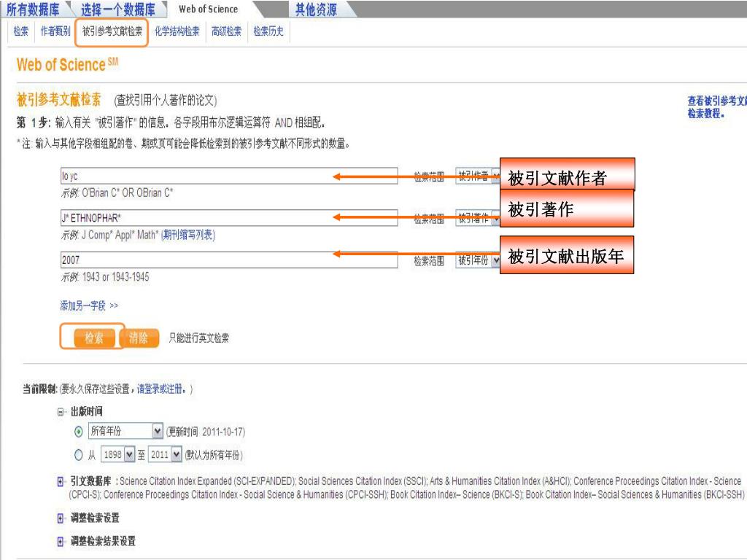The width and height of the screenshot is (747, 560).
Task: Go to the 检索 search sub-tab
Action: pos(21,31)
